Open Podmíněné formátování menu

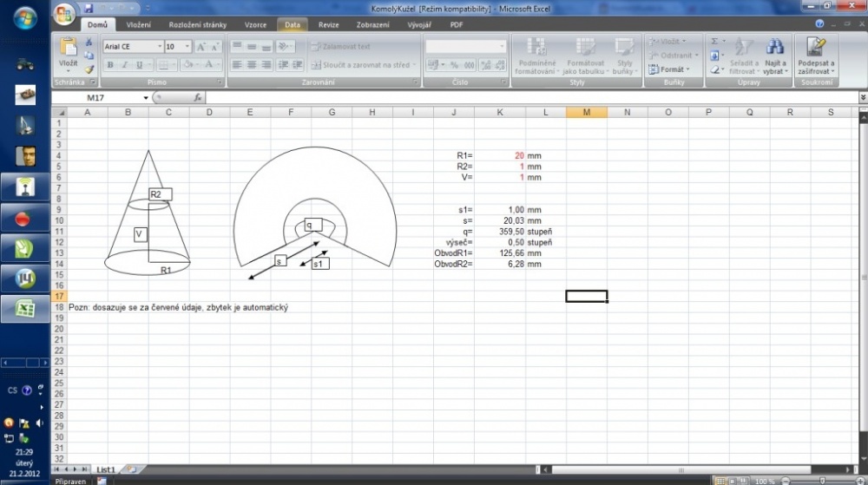tap(536, 56)
